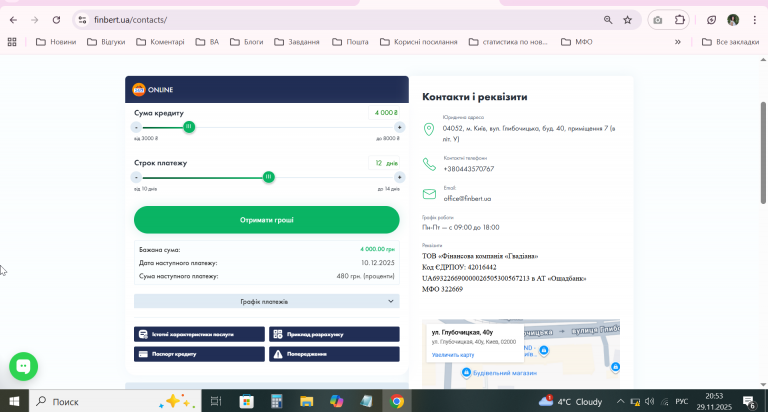The image size is (768, 412).
Task: Click the address bar URL
Action: [130, 20]
